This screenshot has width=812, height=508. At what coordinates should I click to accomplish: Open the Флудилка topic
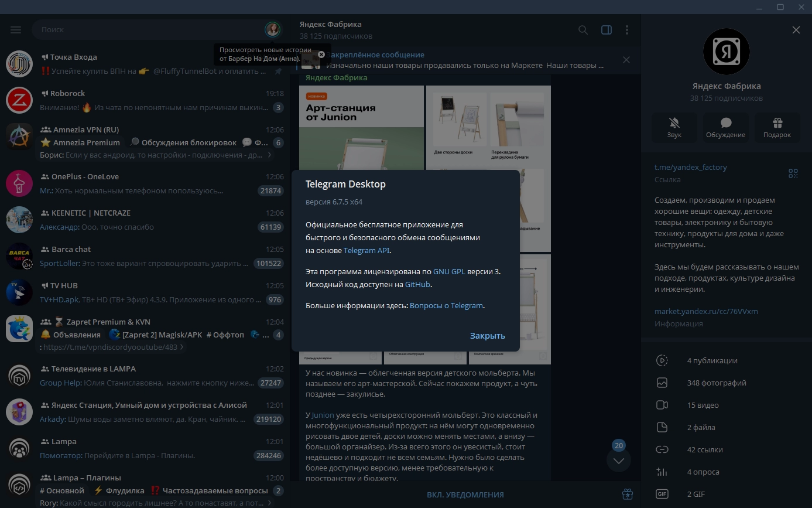point(119,490)
